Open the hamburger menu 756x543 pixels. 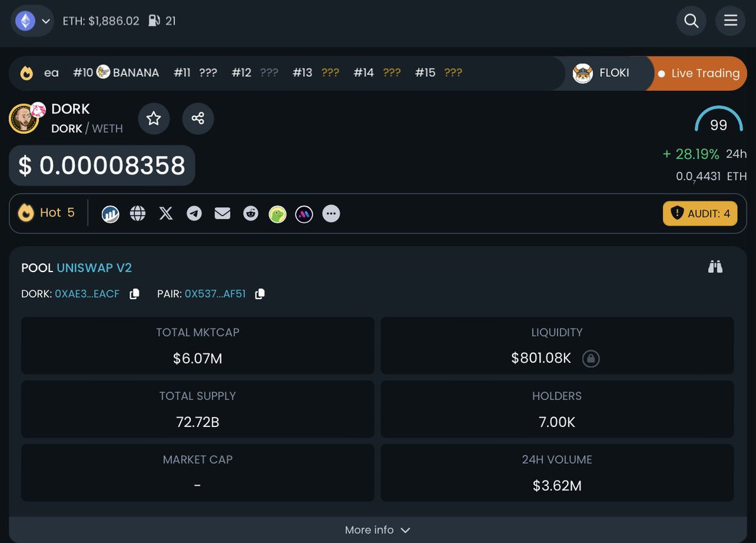[730, 21]
